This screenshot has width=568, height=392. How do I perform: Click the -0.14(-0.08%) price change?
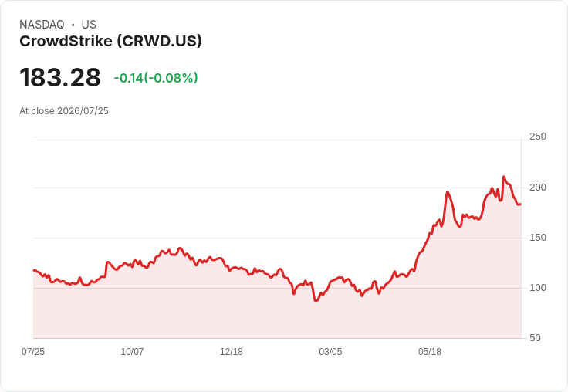click(156, 78)
